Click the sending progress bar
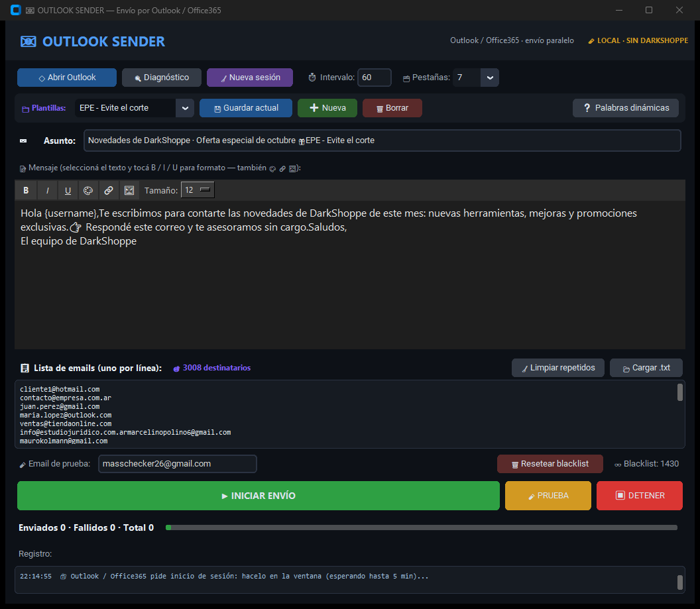 [x=422, y=527]
